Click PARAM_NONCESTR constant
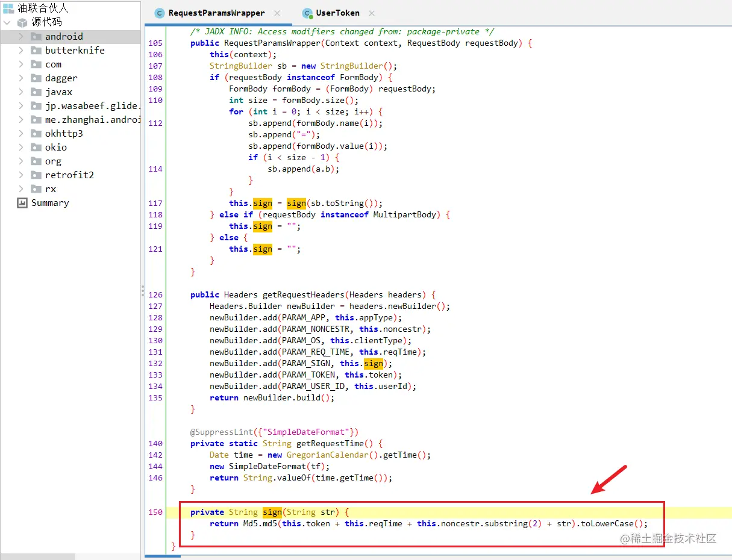The height and width of the screenshot is (560, 732). 315,329
